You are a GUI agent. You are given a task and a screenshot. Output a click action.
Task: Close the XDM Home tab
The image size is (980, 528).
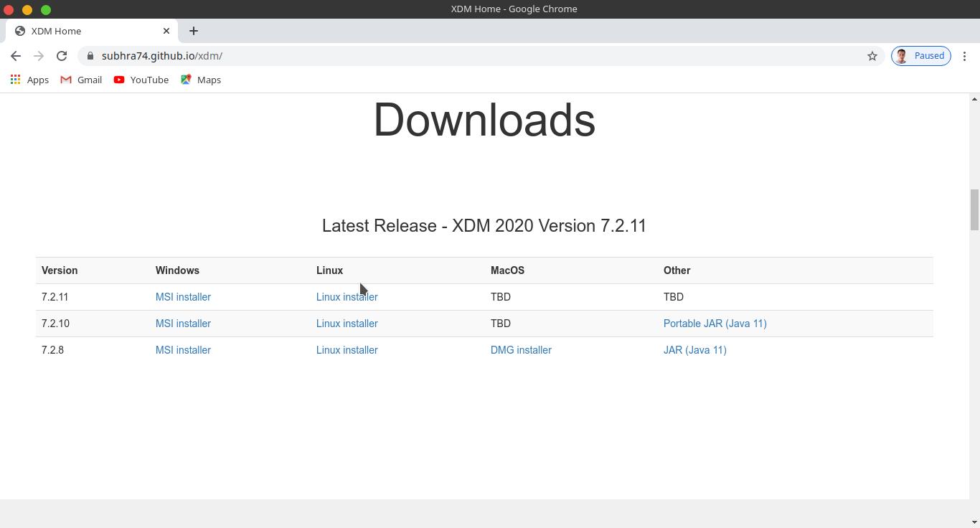[x=166, y=31]
